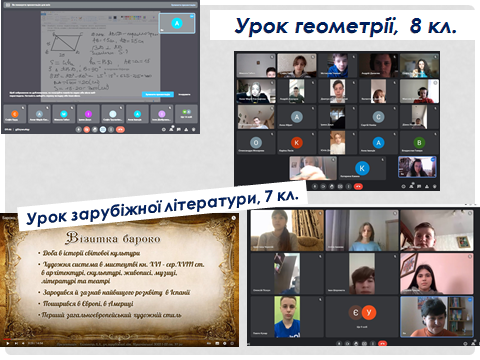Click the ignore link beside stop presentation
480x360 pixels.
(184, 94)
